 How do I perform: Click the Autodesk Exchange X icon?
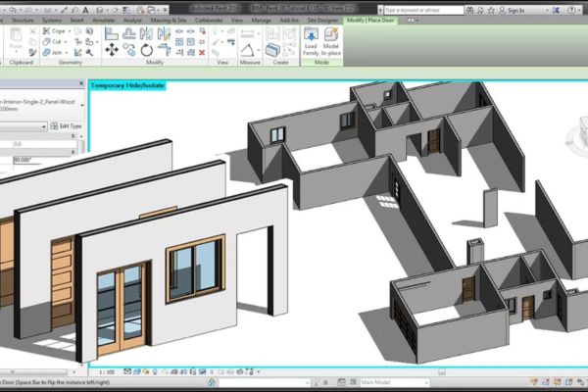click(x=556, y=10)
